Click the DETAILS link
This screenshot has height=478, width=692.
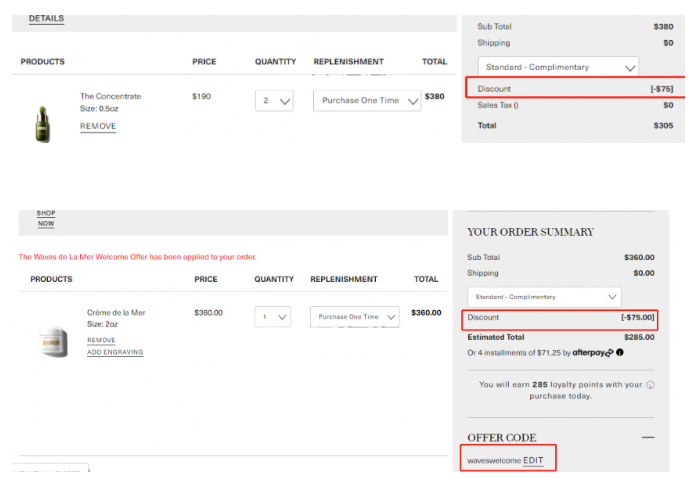point(46,19)
